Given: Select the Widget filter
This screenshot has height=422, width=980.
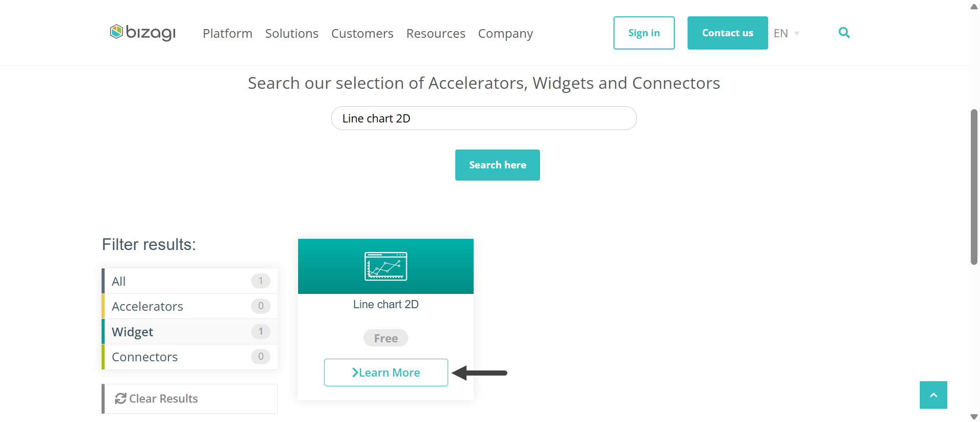Looking at the screenshot, I should tap(190, 332).
